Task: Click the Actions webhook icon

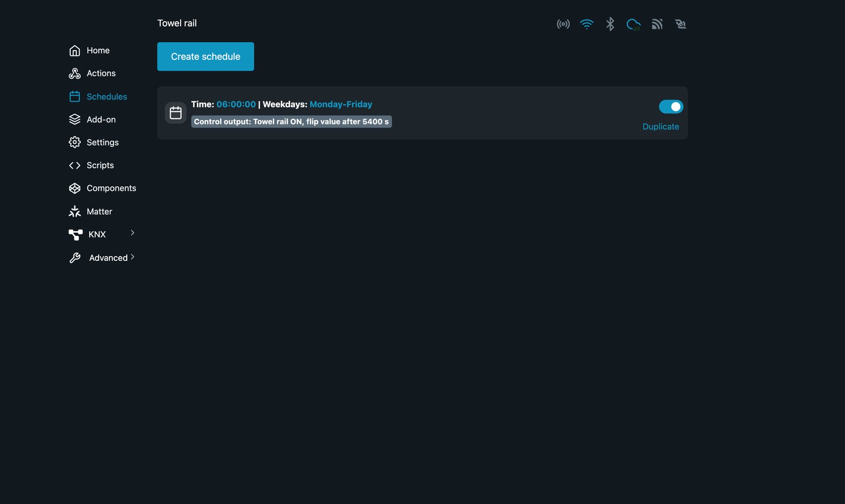Action: pyautogui.click(x=74, y=73)
